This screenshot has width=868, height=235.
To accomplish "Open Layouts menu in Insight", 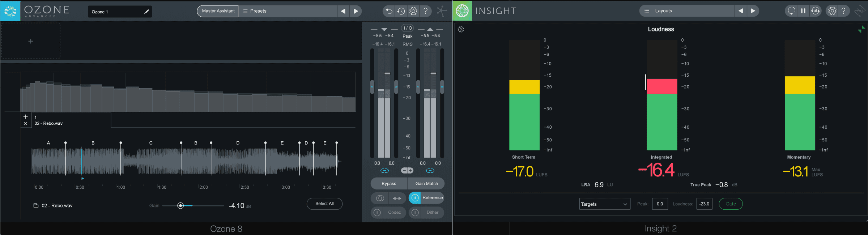I will pyautogui.click(x=687, y=11).
